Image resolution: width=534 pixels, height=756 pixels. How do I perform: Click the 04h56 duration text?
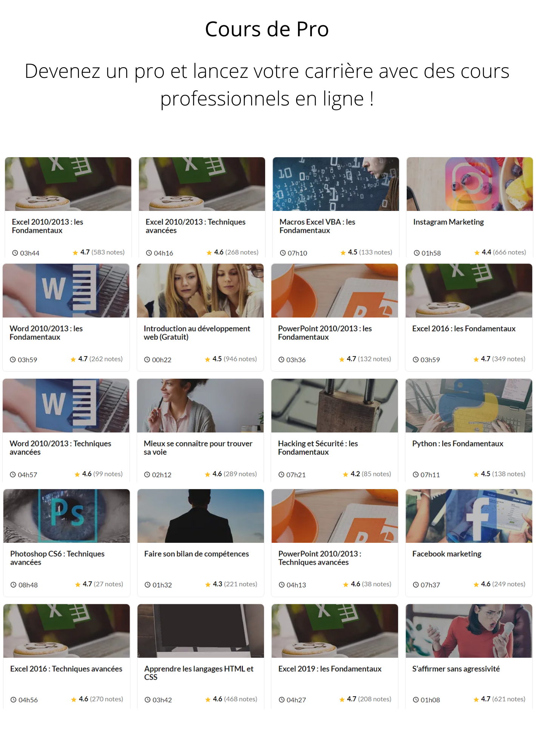point(28,700)
